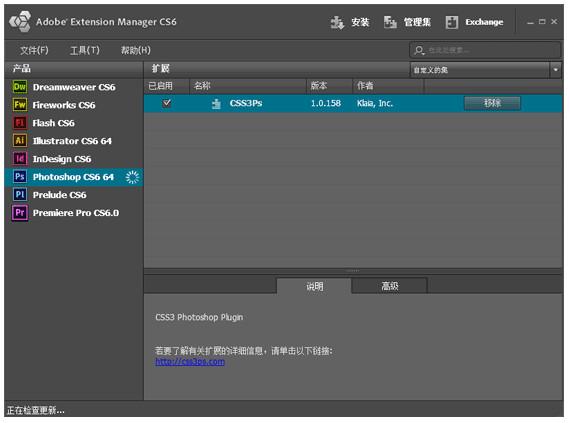This screenshot has height=423, width=570.
Task: Select the InDesign CS6 Id icon
Action: (20, 158)
